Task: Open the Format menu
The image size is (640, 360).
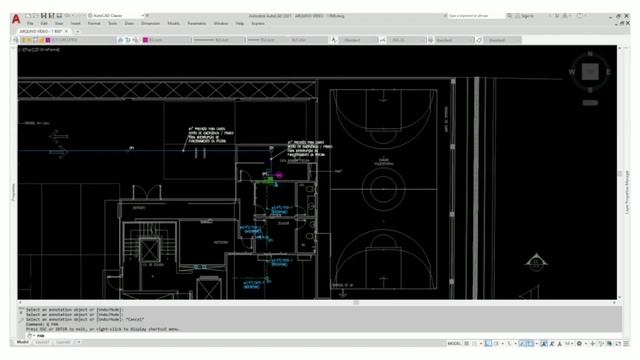Action: pos(94,24)
